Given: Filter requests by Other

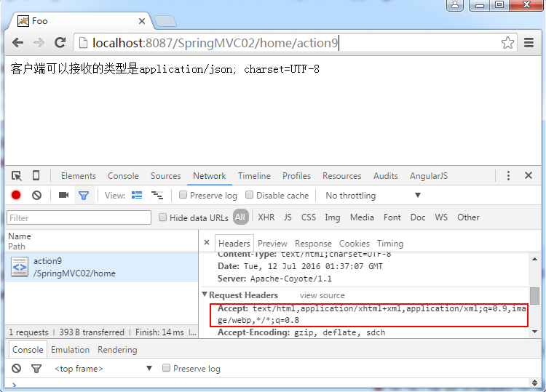Looking at the screenshot, I should click(x=468, y=217).
